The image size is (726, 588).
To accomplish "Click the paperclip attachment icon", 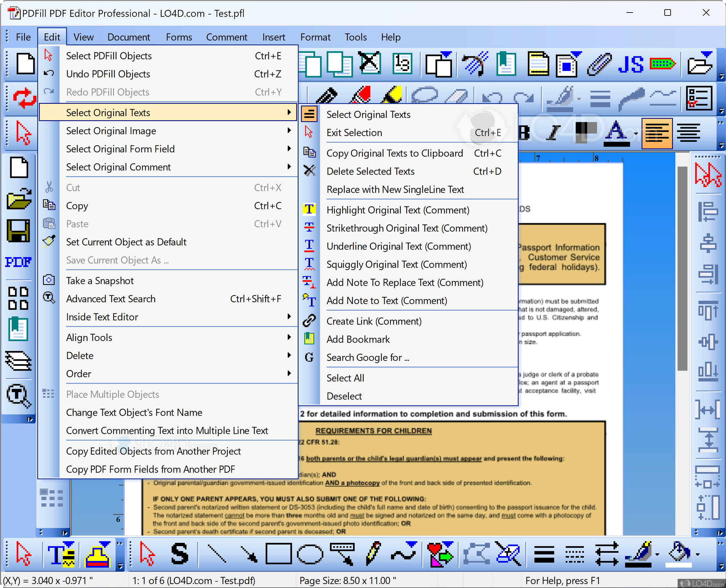I will coord(599,64).
